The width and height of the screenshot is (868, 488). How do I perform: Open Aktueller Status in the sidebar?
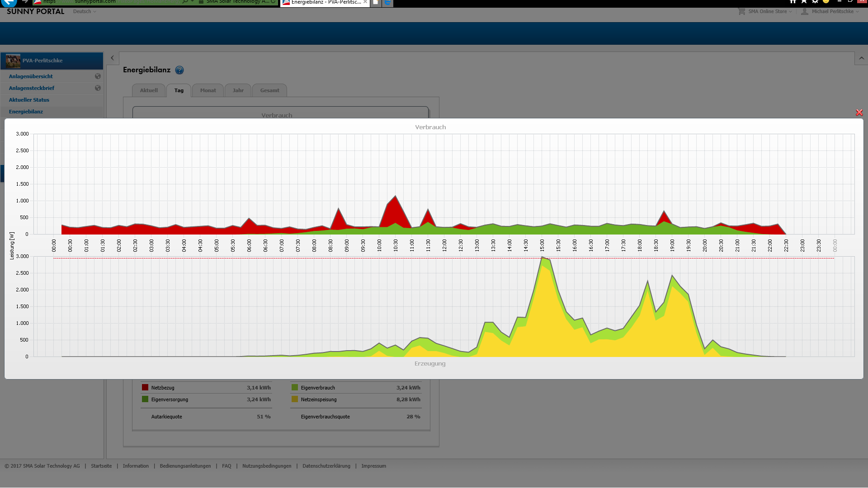[29, 100]
